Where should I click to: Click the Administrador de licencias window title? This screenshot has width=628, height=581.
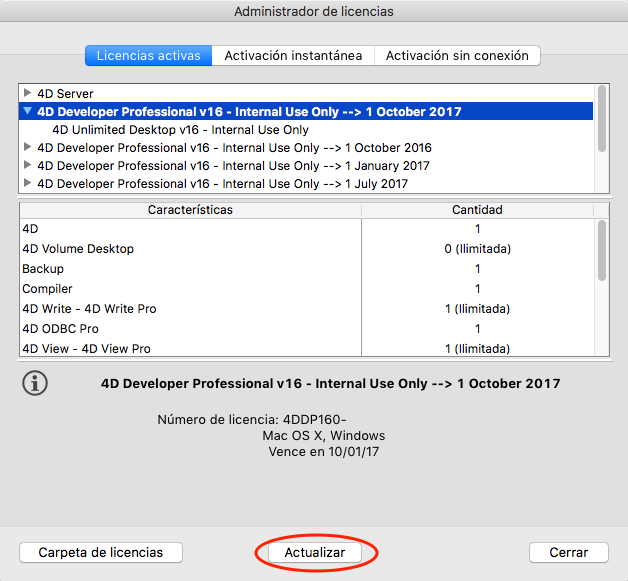point(314,11)
